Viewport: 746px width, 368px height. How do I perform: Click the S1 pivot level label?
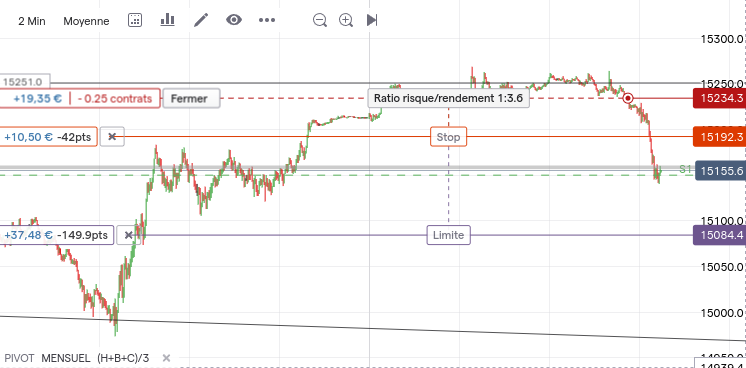click(x=685, y=169)
